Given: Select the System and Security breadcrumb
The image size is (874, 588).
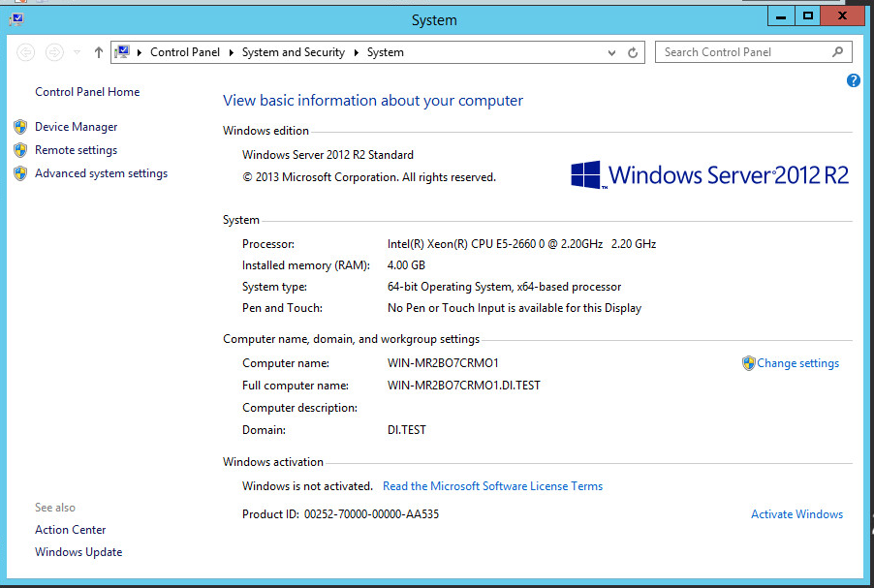Looking at the screenshot, I should pos(293,52).
